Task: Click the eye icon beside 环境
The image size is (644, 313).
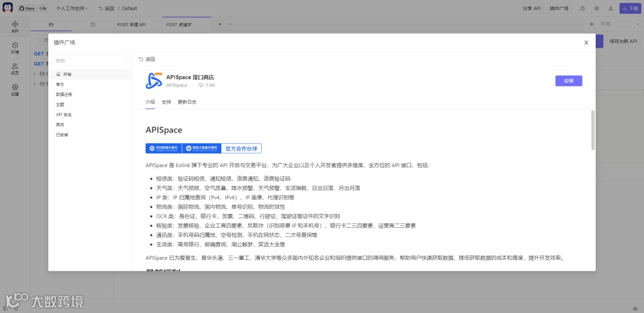Action: pyautogui.click(x=592, y=24)
